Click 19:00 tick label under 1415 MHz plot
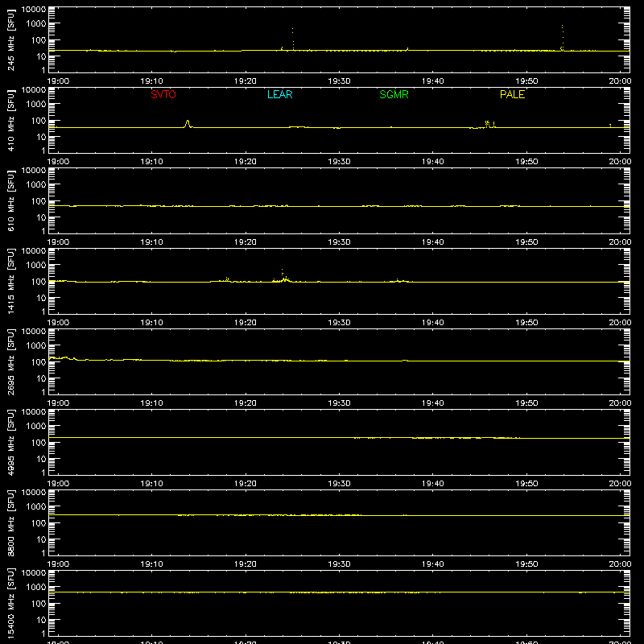 click(58, 323)
